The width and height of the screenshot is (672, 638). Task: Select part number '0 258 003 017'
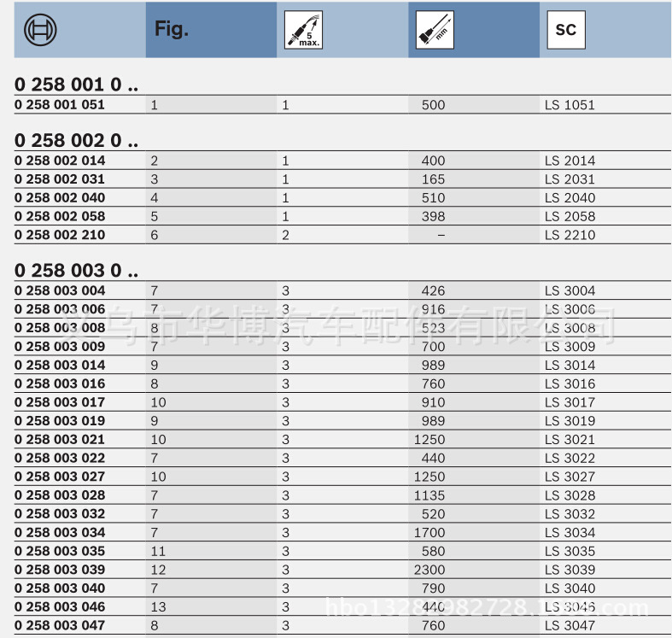tap(60, 402)
